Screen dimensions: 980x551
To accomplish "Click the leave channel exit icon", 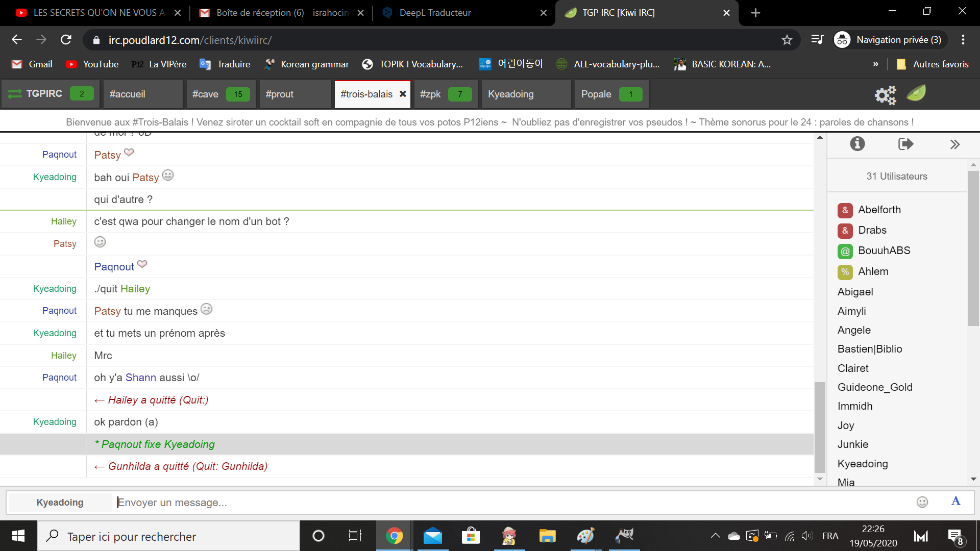I will tap(905, 144).
